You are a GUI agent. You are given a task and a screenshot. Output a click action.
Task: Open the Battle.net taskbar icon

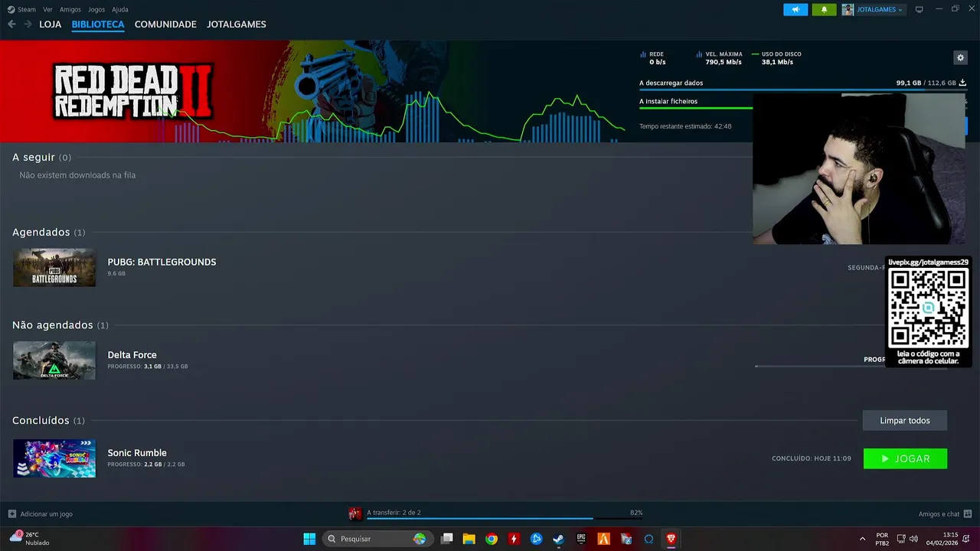pyautogui.click(x=537, y=539)
